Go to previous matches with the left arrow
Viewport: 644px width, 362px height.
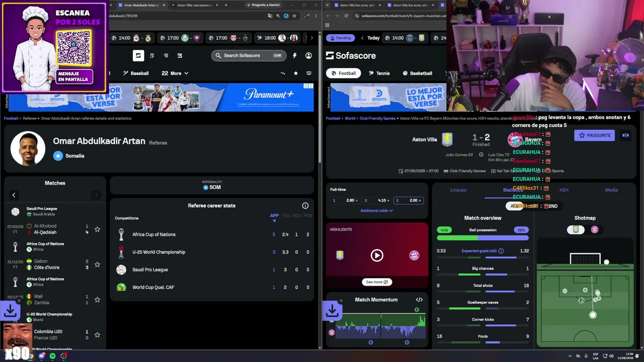[14, 195]
